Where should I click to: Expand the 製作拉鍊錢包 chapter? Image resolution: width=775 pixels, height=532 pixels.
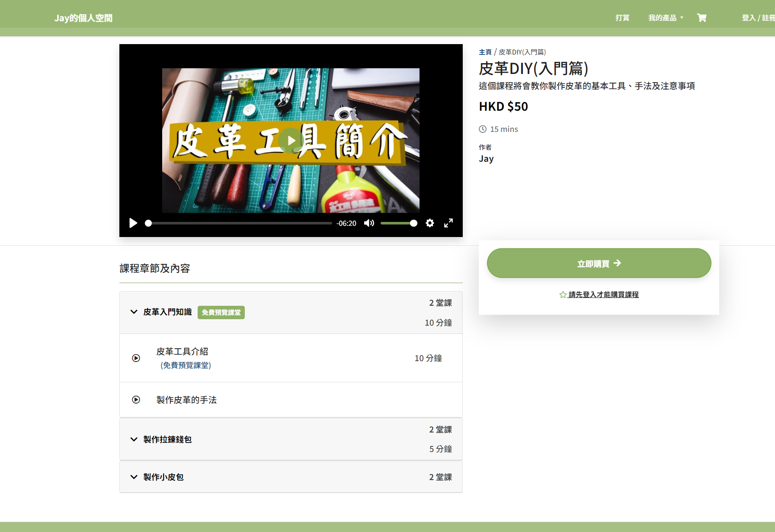[134, 439]
